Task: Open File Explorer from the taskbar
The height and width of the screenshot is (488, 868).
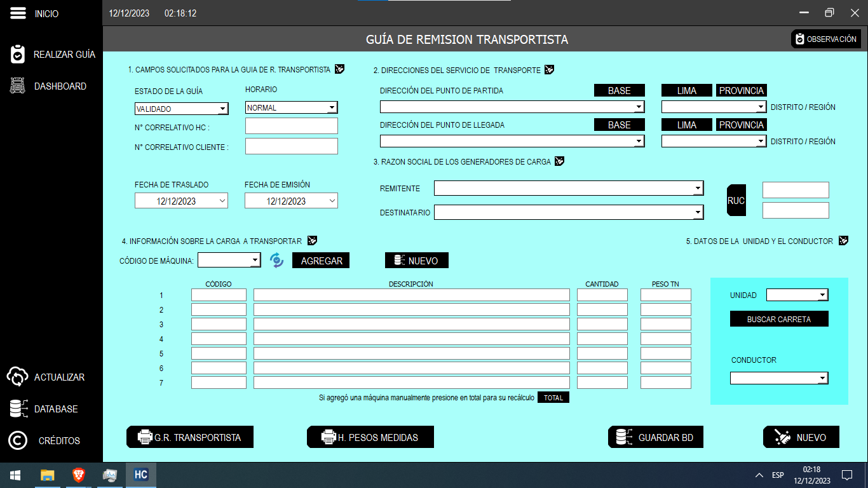Action: (x=48, y=475)
